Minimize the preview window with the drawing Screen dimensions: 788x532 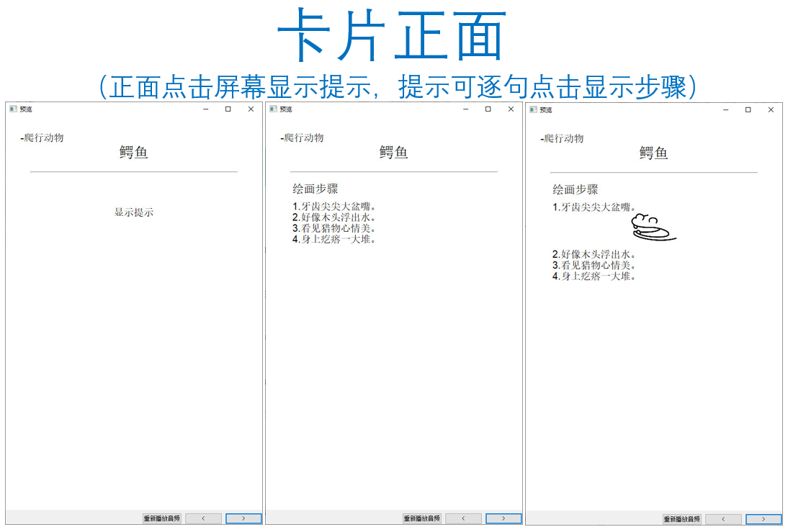pyautogui.click(x=725, y=109)
